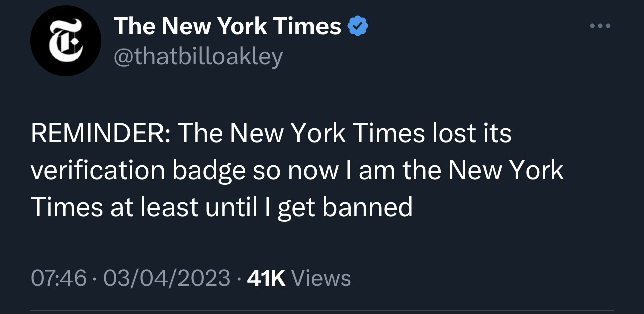Click the Views label
The width and height of the screenshot is (644, 314).
point(320,277)
